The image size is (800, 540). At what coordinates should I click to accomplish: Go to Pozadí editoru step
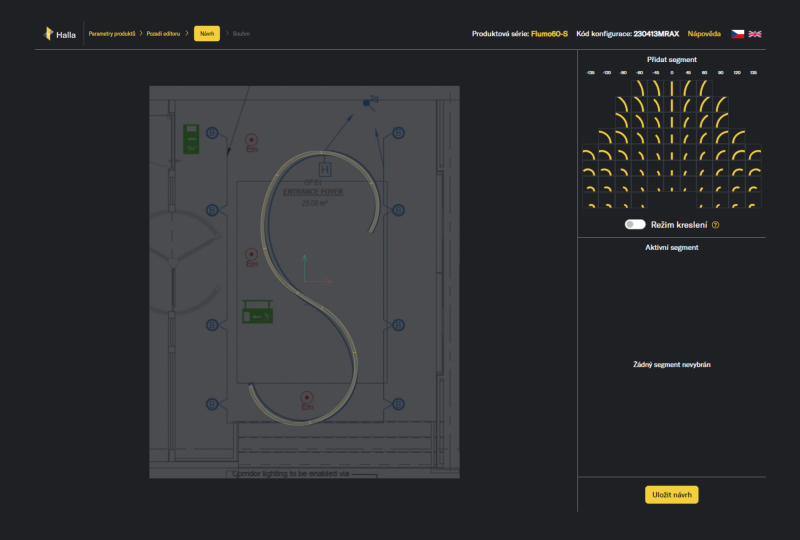pos(163,34)
